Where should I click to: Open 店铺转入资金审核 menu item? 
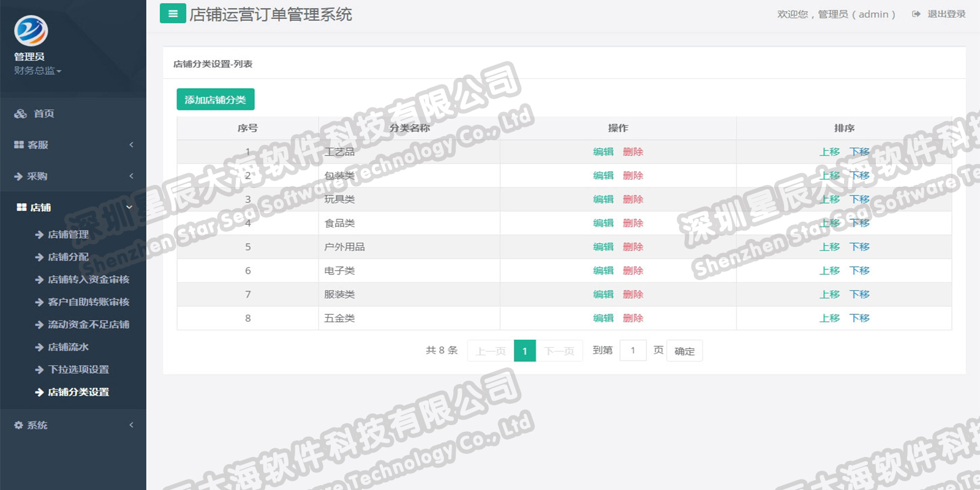(89, 279)
